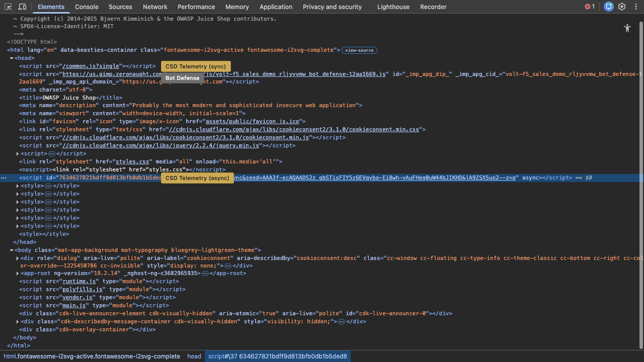Screen dimensions: 644x362
Task: Toggle the device toolbar emulation icon
Action: (21, 7)
